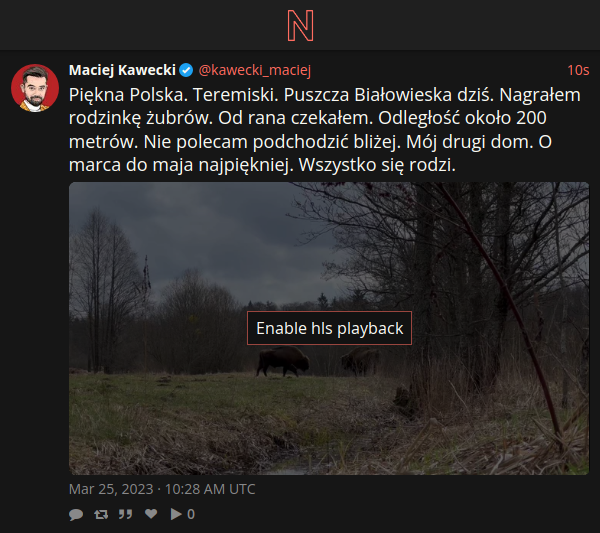Click the second bison near the trees
This screenshot has height=533, width=600.
point(359,360)
